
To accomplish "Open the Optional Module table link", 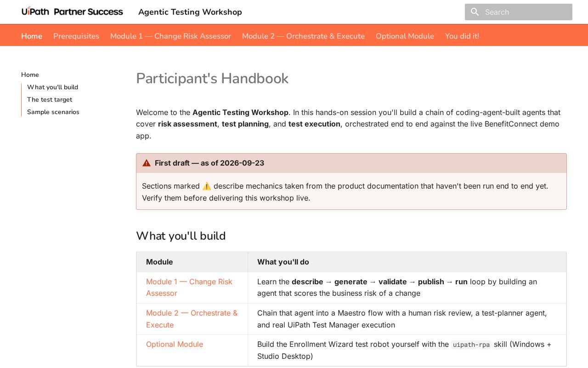I will (175, 344).
